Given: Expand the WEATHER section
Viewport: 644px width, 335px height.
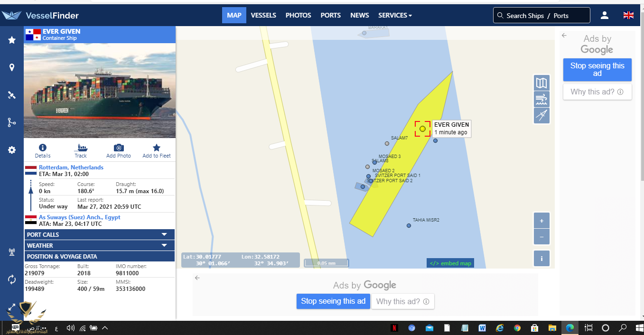Looking at the screenshot, I should pos(100,245).
